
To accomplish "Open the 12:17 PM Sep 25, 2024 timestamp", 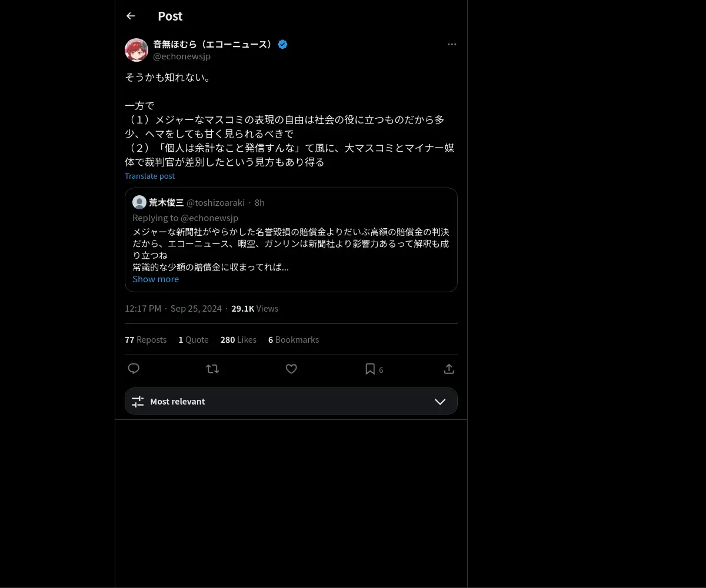I will coord(173,308).
